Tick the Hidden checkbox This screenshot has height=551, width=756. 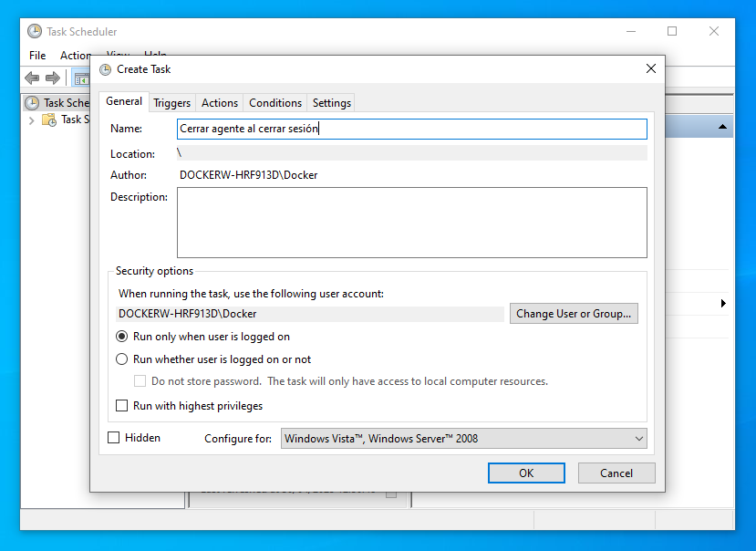pos(114,438)
